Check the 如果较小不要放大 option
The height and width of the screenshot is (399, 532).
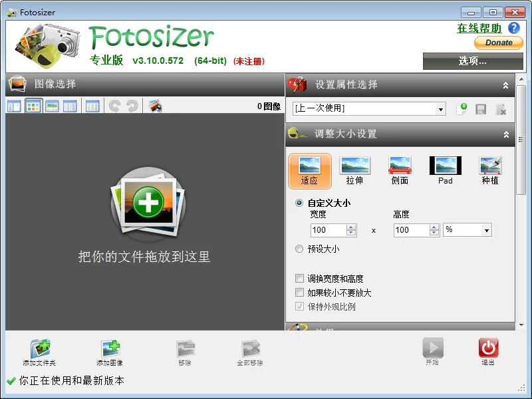pyautogui.click(x=299, y=293)
